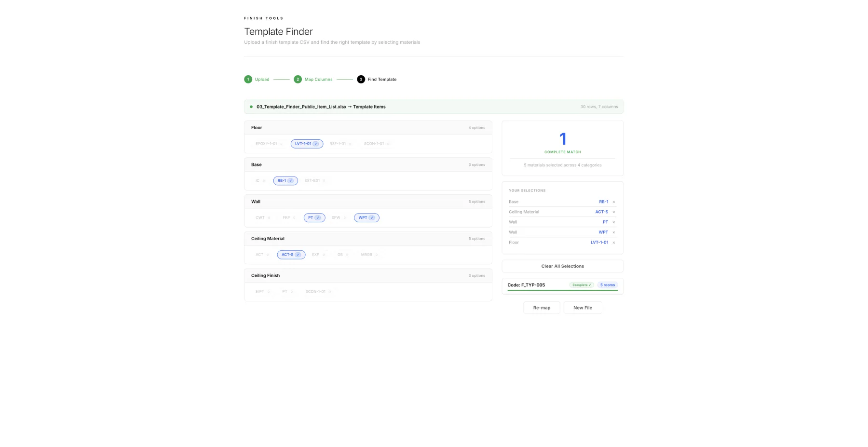Remove ACT-S from Your Selections using × icon
Screen dimensions: 868x447
pos(613,212)
